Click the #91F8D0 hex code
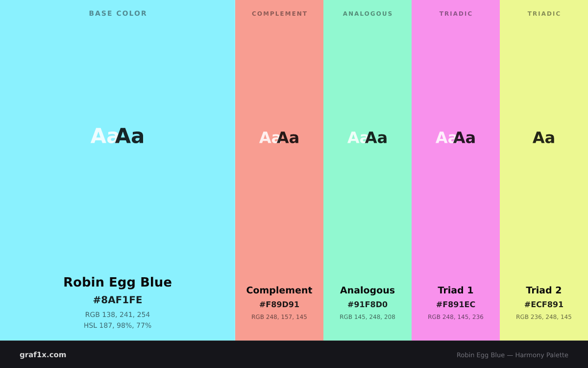This screenshot has width=588, height=368. point(367,305)
